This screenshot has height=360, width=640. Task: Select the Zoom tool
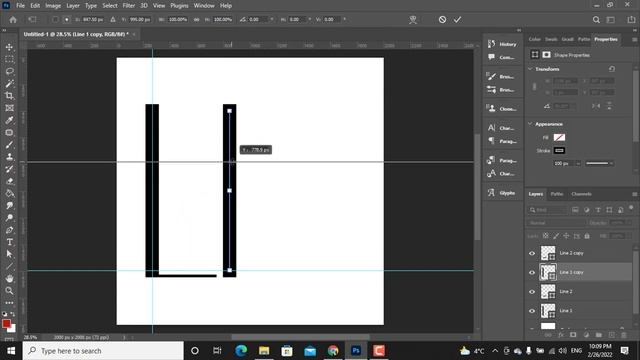coord(9,291)
